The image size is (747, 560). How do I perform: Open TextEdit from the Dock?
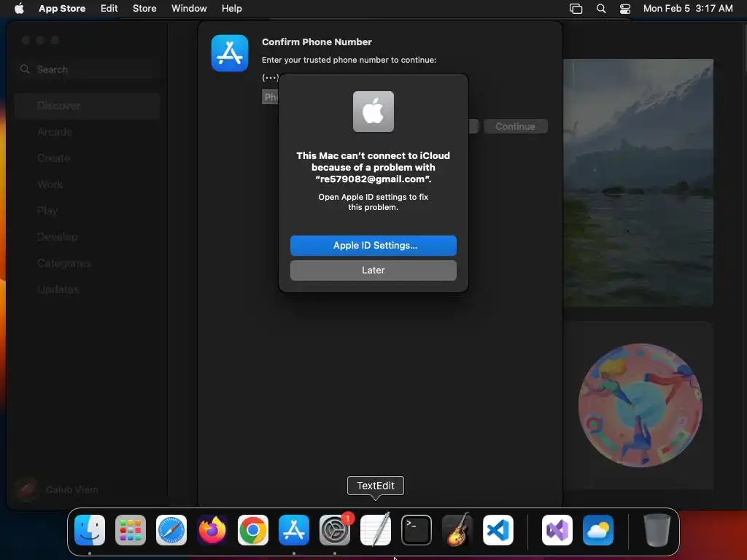pos(376,530)
